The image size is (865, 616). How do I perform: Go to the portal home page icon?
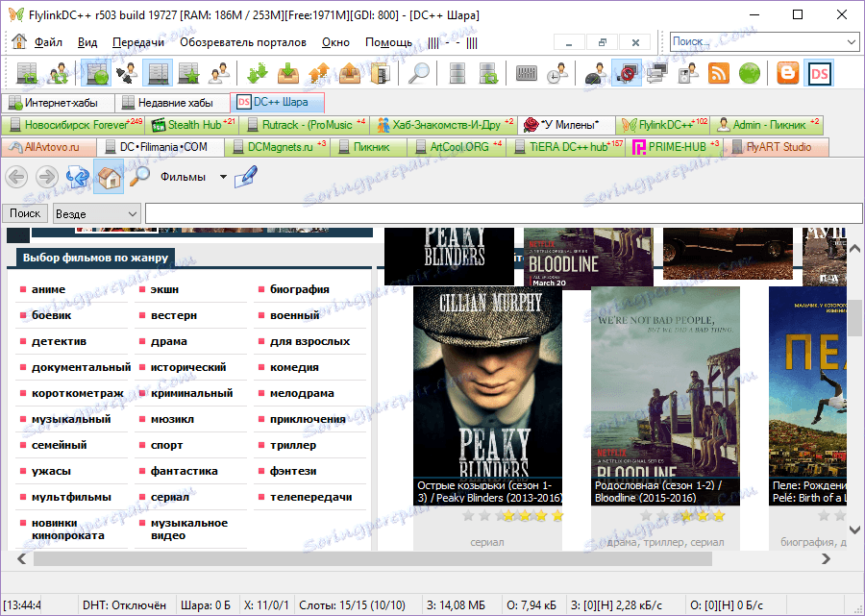(109, 177)
